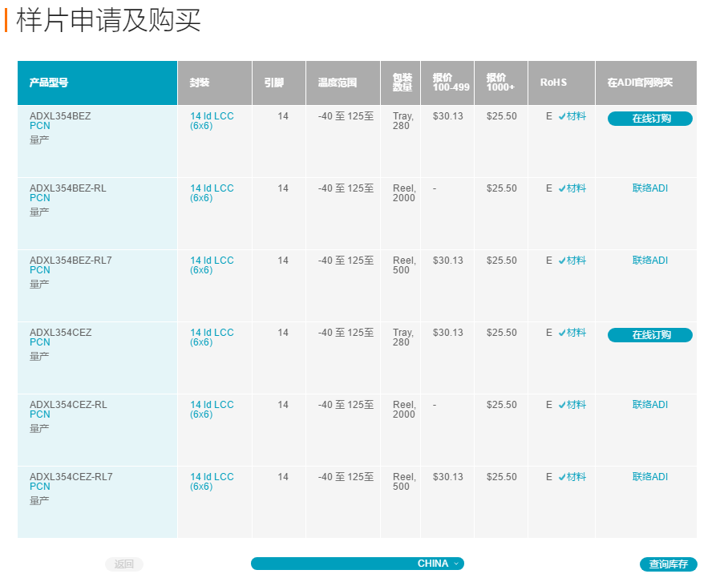Click Tray, 280 packing for ADXL354CEZ

(x=403, y=337)
